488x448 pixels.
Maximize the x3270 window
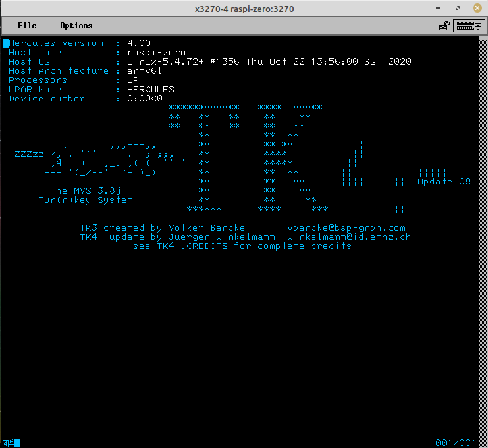457,9
